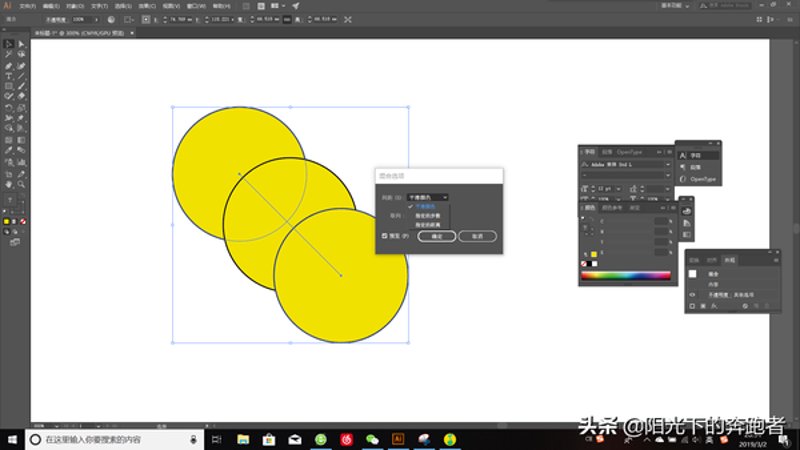Select the Blend tool

(21, 150)
